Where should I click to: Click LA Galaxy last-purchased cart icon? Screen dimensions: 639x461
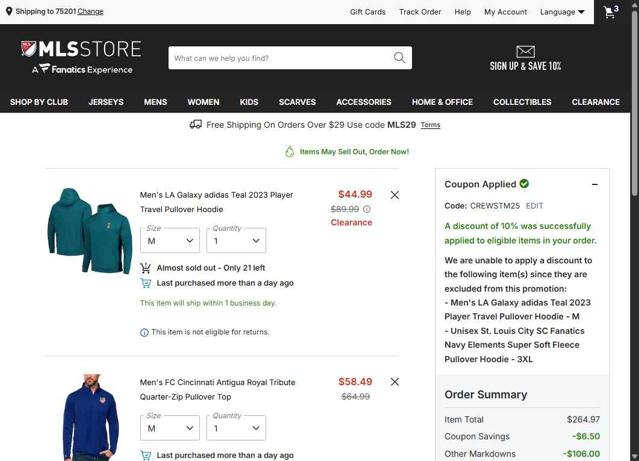[145, 283]
